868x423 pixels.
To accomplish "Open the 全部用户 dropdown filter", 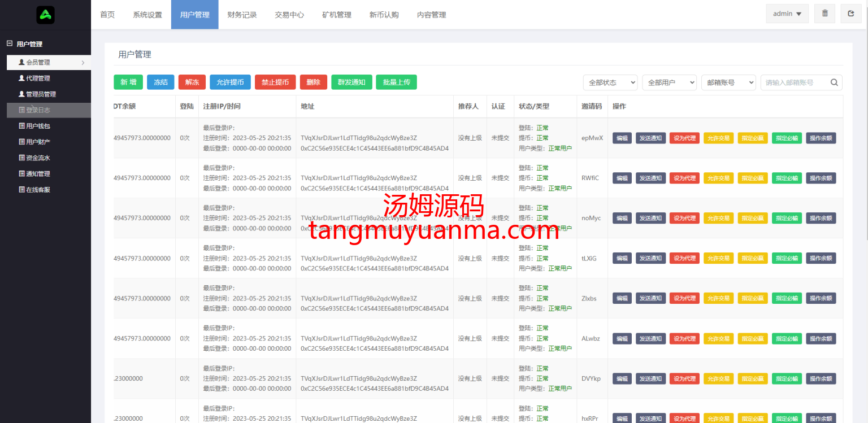I will tap(669, 82).
